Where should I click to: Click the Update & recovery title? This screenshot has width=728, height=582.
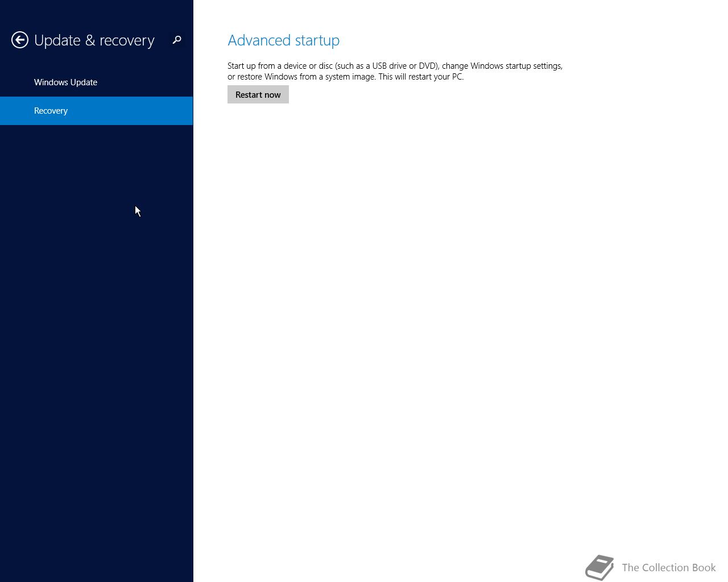94,40
